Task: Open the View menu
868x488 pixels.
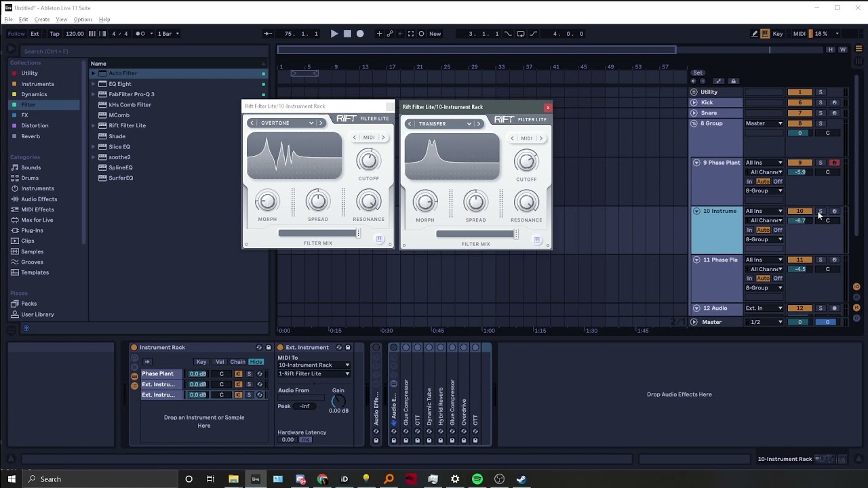Action: coord(62,20)
